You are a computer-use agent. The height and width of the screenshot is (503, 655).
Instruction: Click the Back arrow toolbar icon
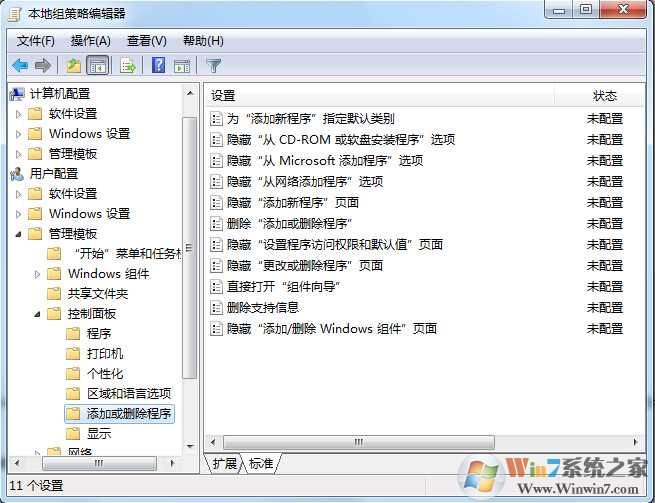20,66
